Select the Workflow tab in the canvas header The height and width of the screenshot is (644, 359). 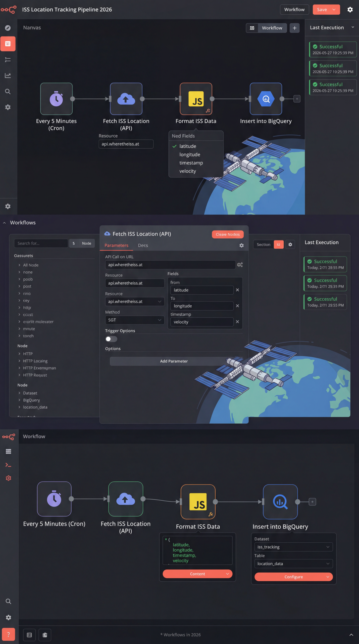point(272,28)
